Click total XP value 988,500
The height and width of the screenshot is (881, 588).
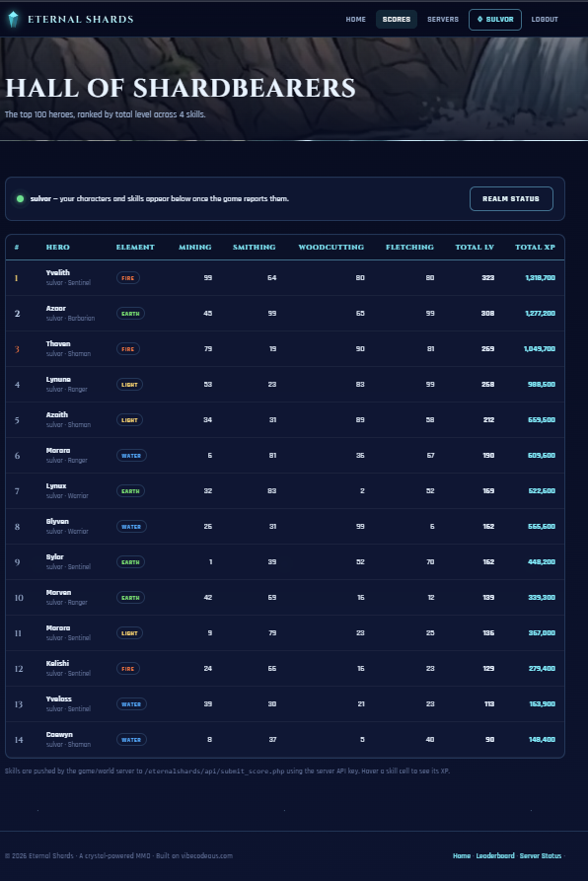point(542,385)
